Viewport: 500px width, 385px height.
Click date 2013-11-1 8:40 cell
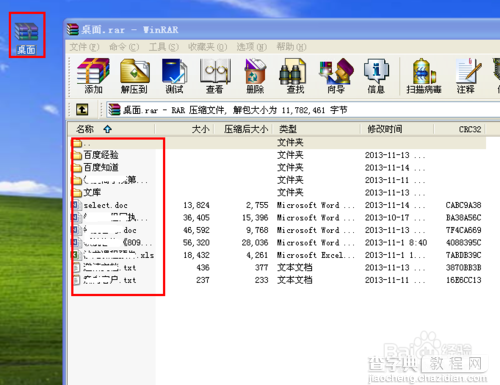tap(396, 243)
